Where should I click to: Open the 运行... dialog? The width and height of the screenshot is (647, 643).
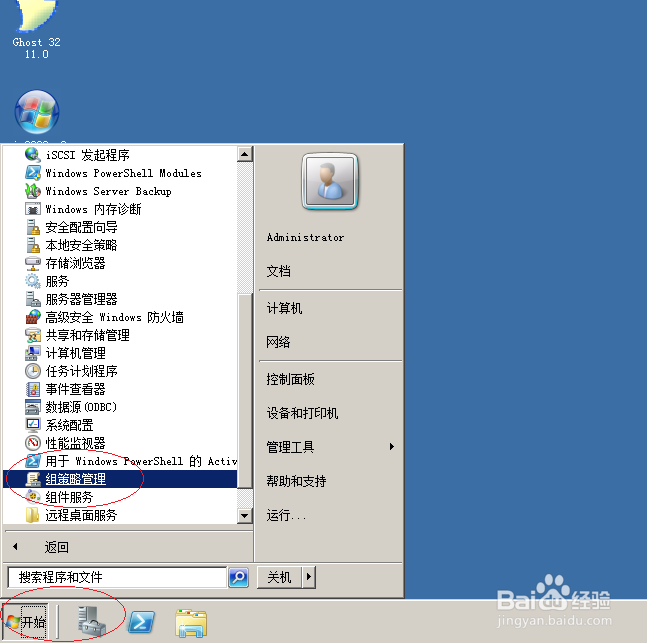pyautogui.click(x=286, y=515)
